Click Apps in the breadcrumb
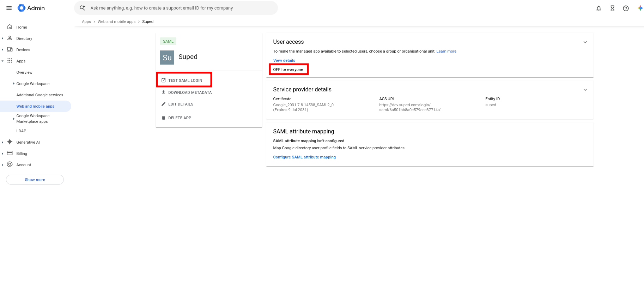644x283 pixels. tap(86, 22)
